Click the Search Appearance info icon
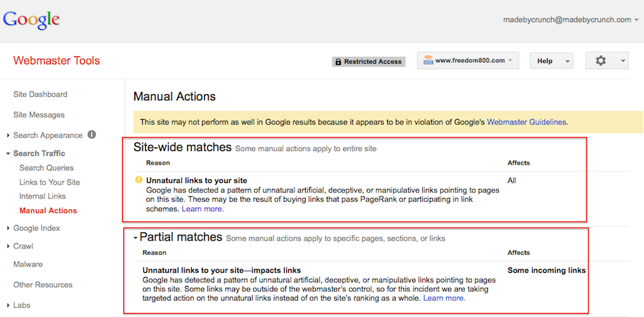Viewport: 644px width, 317px height. coord(92,135)
